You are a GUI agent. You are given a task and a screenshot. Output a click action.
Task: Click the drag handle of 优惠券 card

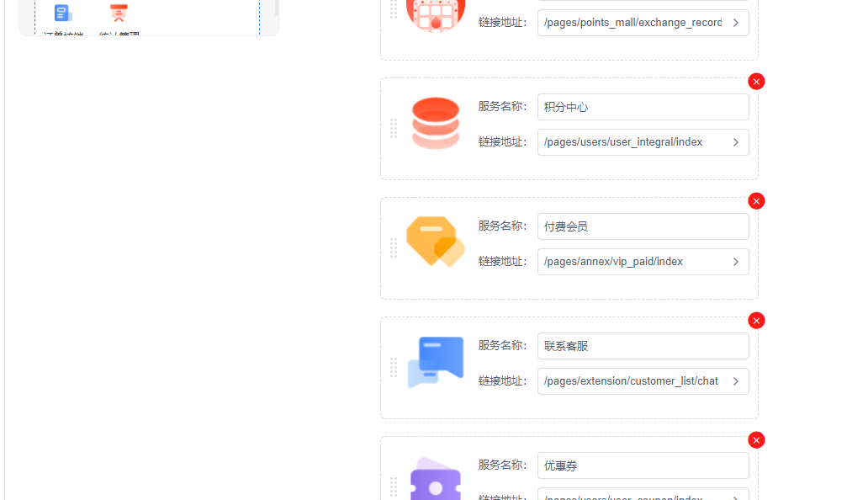coord(394,487)
